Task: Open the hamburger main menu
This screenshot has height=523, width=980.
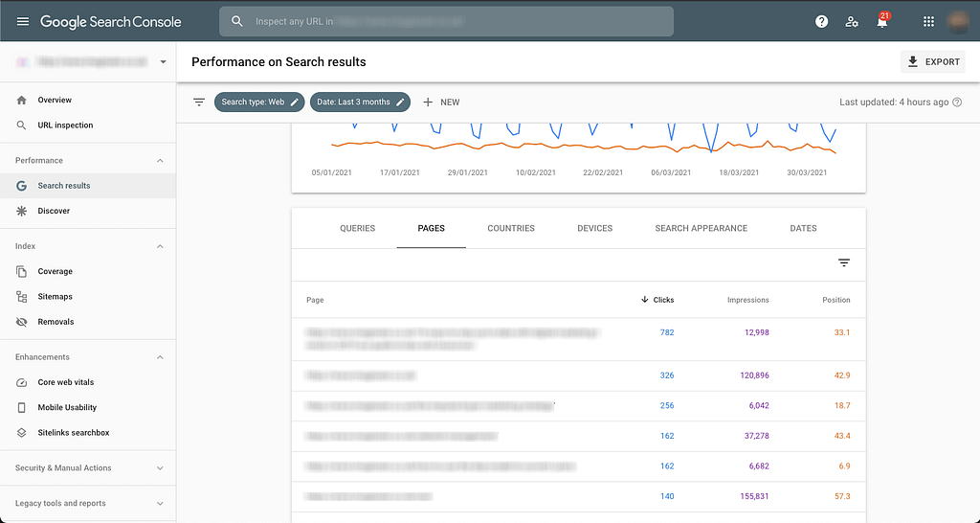Action: (x=23, y=21)
